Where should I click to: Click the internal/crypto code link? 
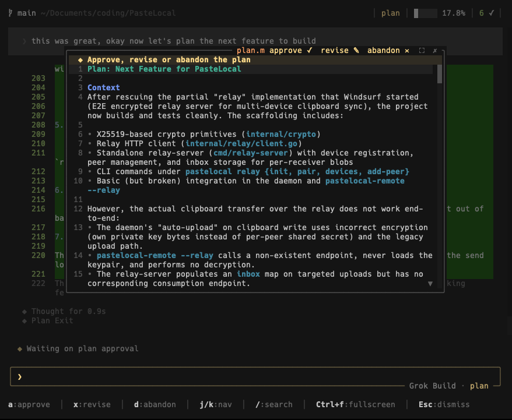(x=281, y=135)
